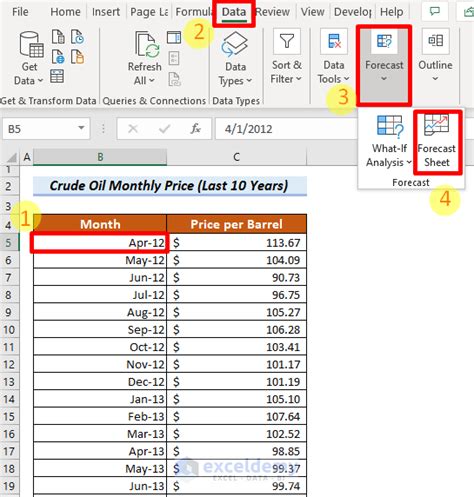The height and width of the screenshot is (497, 474).
Task: Open the Queries & Connections pane icon
Action: click(174, 37)
